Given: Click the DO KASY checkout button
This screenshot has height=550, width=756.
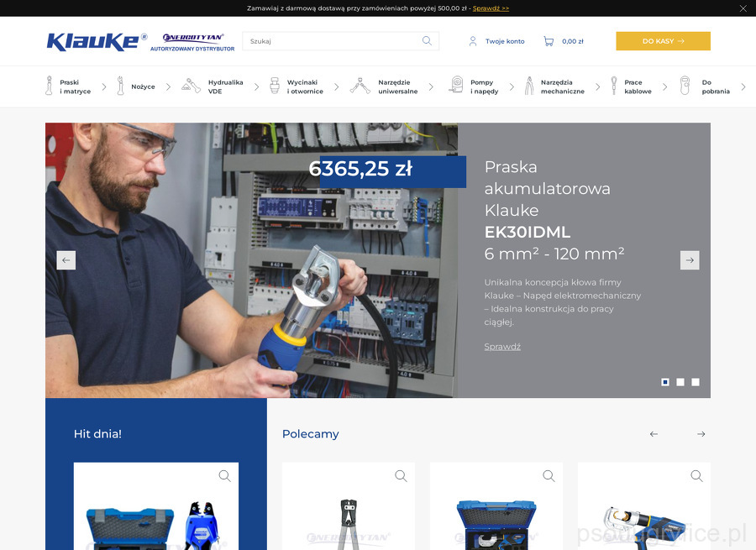Looking at the screenshot, I should [663, 41].
